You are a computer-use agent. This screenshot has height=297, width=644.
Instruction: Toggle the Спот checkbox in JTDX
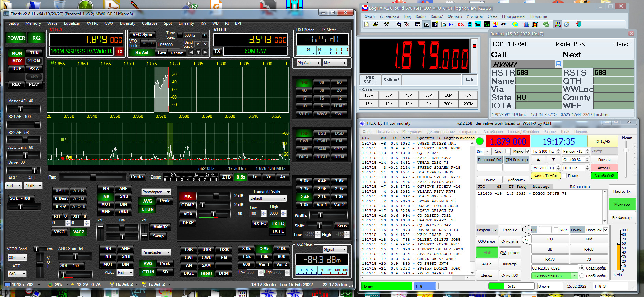[x=508, y=151]
